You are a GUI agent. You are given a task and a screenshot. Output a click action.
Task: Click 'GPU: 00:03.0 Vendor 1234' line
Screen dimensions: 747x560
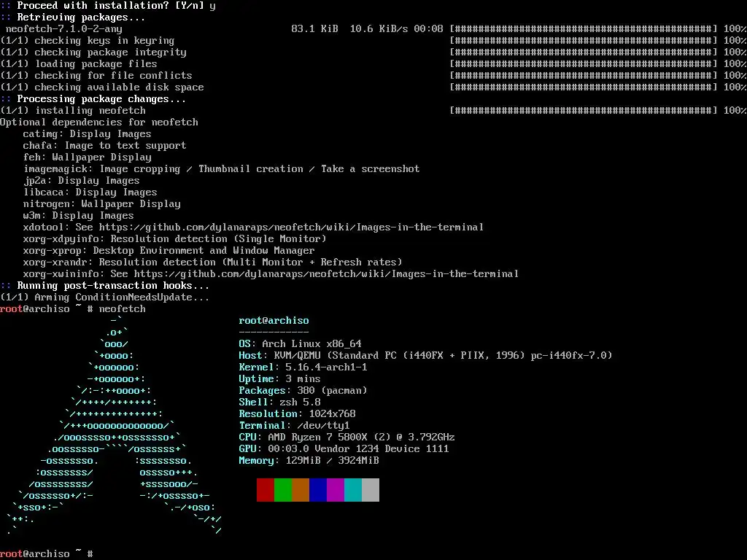pyautogui.click(x=344, y=449)
